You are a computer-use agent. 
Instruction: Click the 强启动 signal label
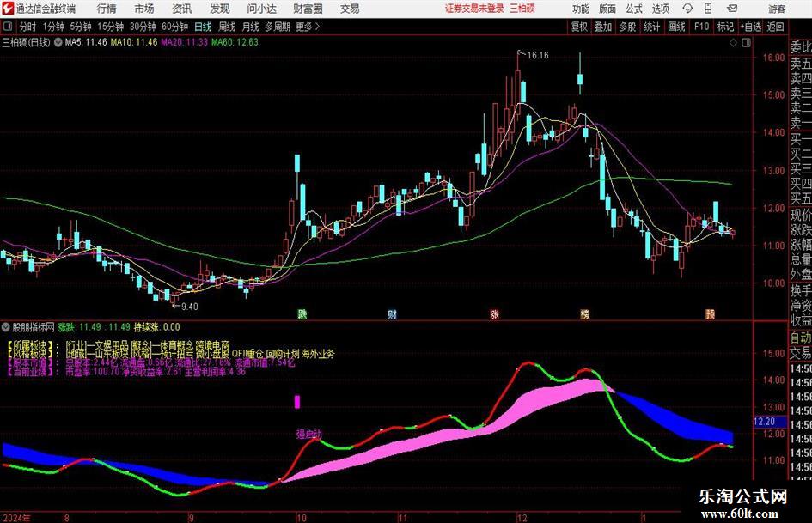(308, 434)
